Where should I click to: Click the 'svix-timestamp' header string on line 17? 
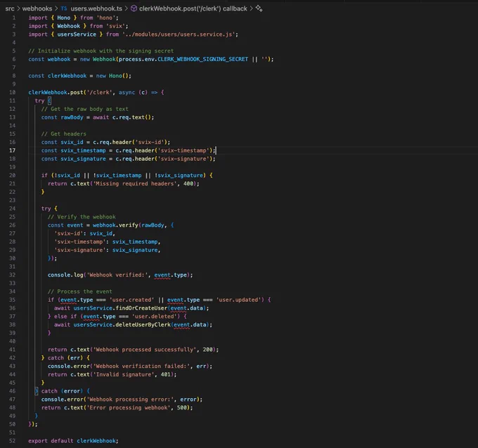coord(183,150)
